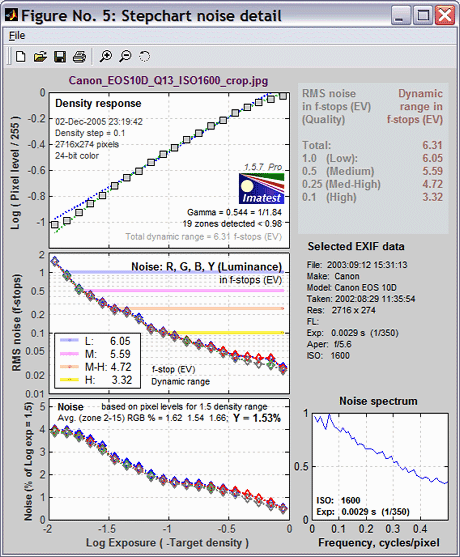The height and width of the screenshot is (557, 460).
Task: Click 'Gamma = 0.544 = 1/1.84' text
Action: 234,212
